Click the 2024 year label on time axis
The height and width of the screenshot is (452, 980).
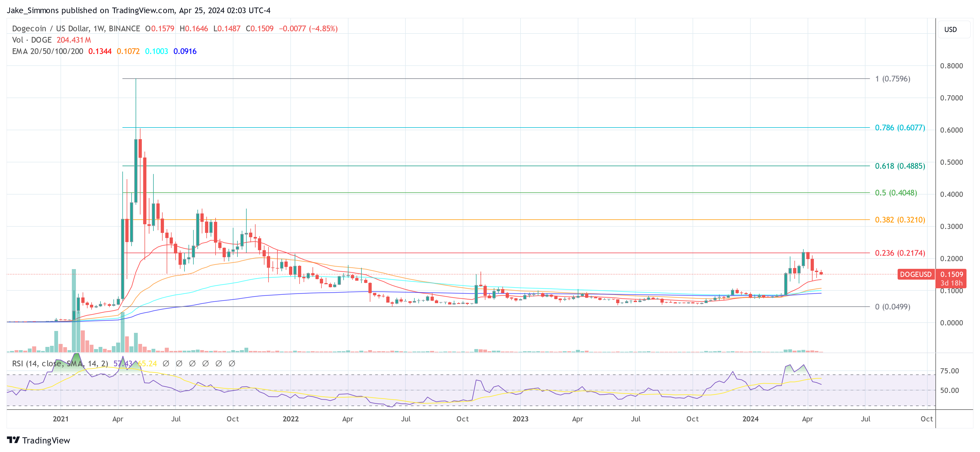click(750, 419)
